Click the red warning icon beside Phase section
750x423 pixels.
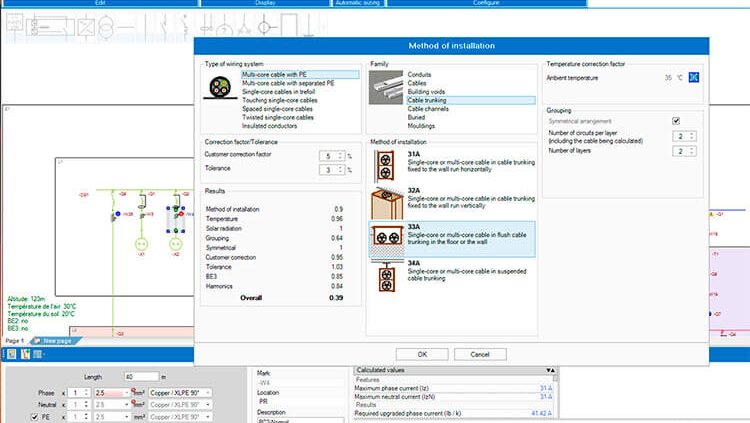coord(134,391)
